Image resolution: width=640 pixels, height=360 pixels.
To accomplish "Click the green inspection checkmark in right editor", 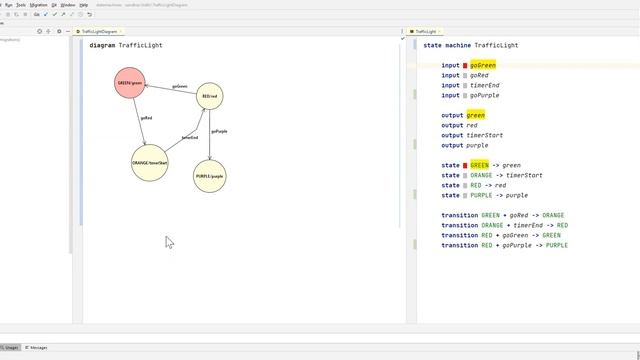I will pos(402,39).
